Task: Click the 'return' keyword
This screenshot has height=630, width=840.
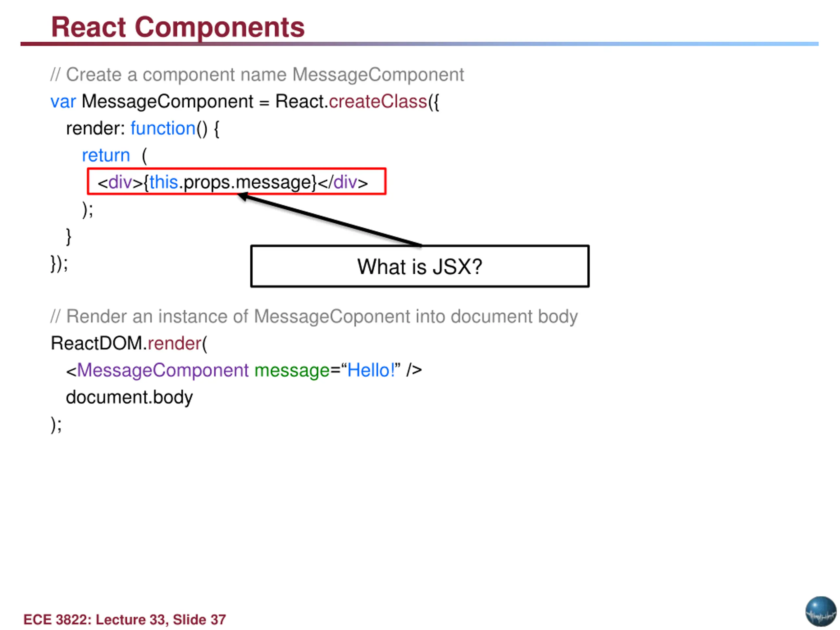Action: [x=106, y=155]
